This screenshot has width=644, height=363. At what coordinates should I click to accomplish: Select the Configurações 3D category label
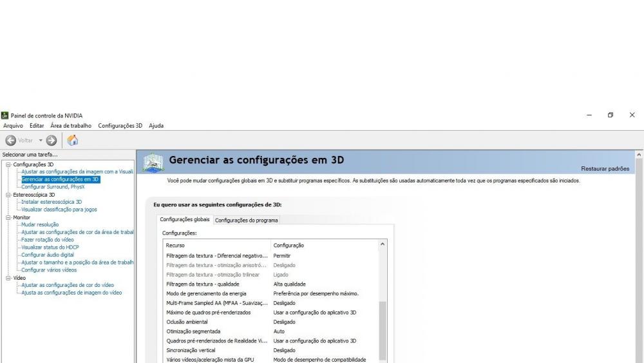coord(33,164)
